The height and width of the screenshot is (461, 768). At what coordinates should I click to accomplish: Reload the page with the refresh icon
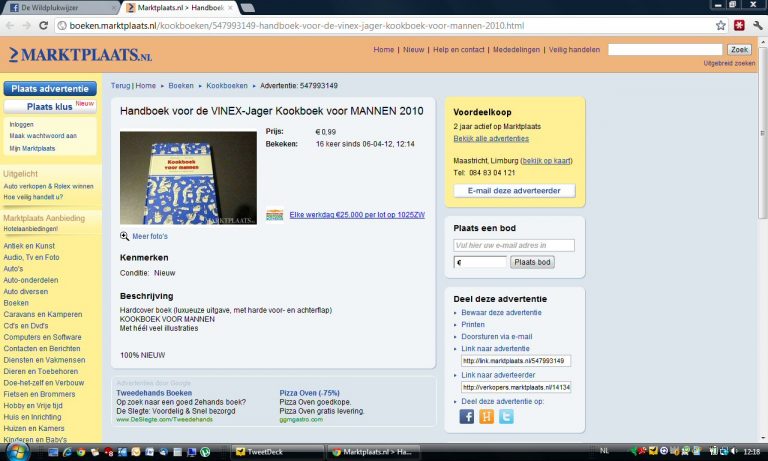point(43,25)
